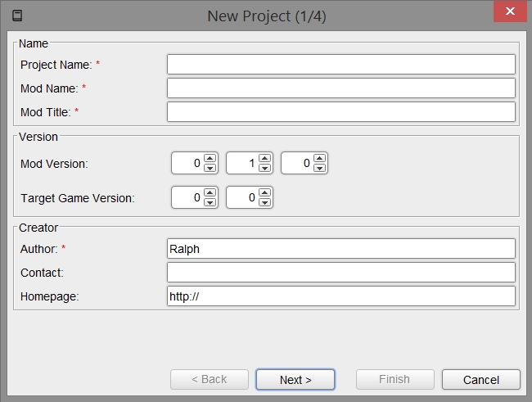Click the window icon in title bar
Viewport: 532px width, 402px height.
tap(17, 15)
